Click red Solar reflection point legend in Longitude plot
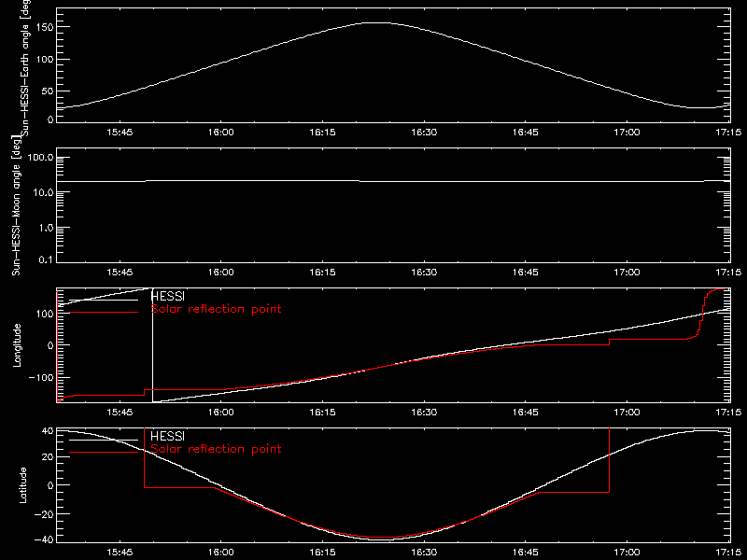Image resolution: width=747 pixels, height=560 pixels. coord(217,309)
